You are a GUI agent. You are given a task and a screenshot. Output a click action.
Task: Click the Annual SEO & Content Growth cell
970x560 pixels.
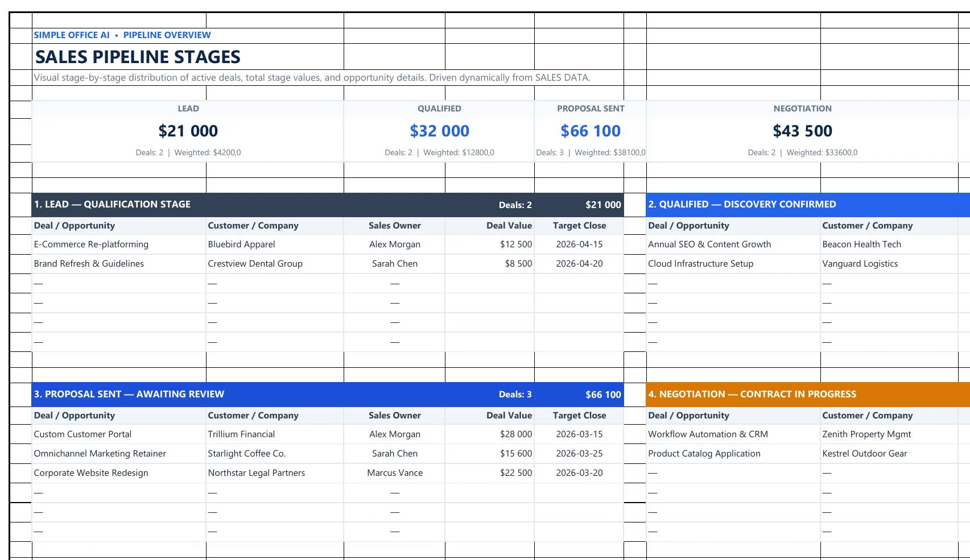pyautogui.click(x=733, y=244)
